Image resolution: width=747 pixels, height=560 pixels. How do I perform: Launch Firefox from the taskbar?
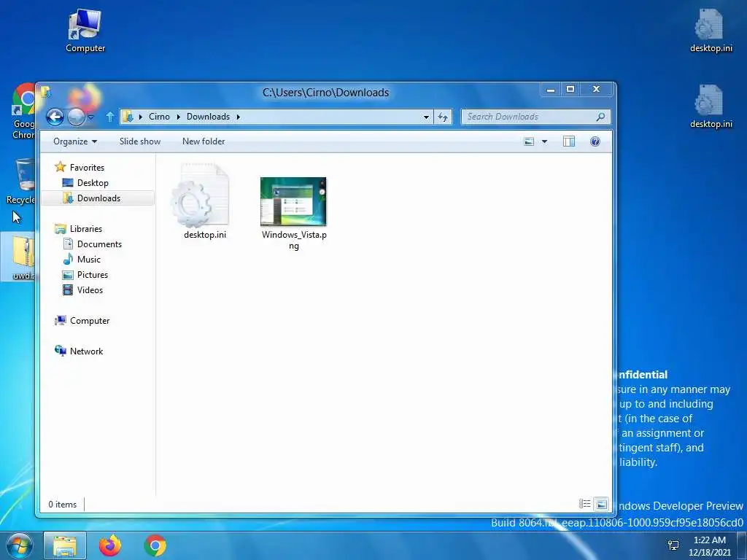(110, 545)
